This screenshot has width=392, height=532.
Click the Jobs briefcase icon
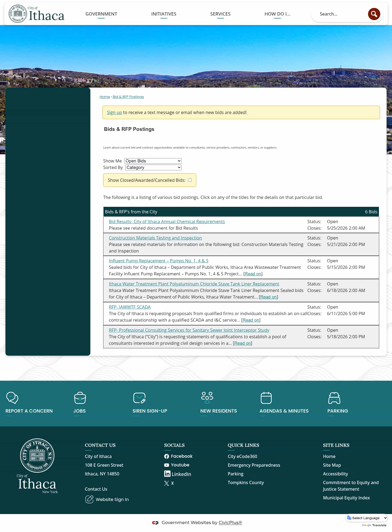pos(80,398)
